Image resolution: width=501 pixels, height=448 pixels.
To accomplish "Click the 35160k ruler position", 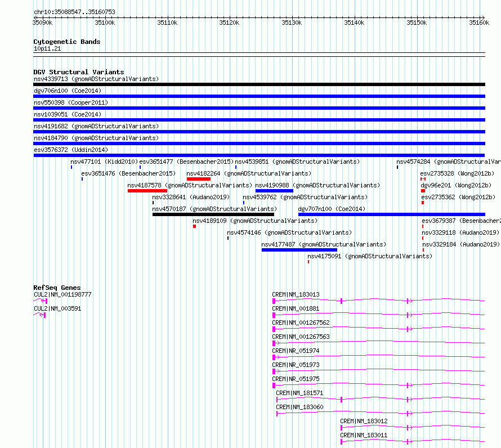I will tap(479, 23).
